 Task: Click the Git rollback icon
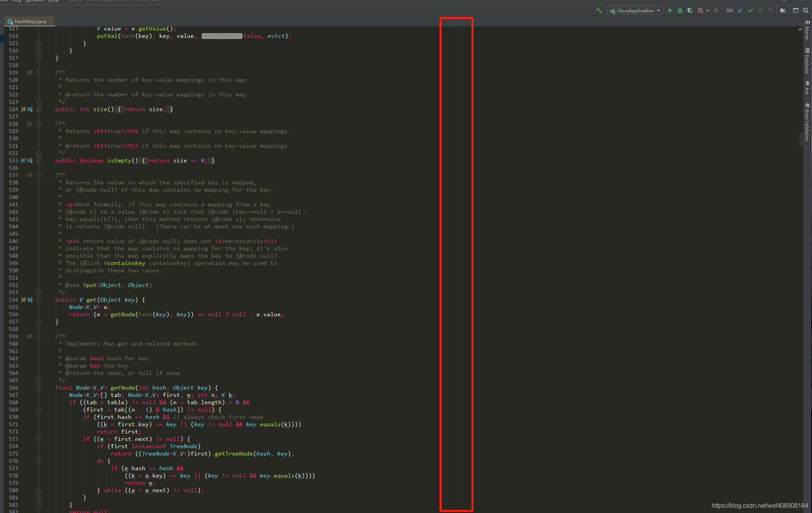point(770,10)
